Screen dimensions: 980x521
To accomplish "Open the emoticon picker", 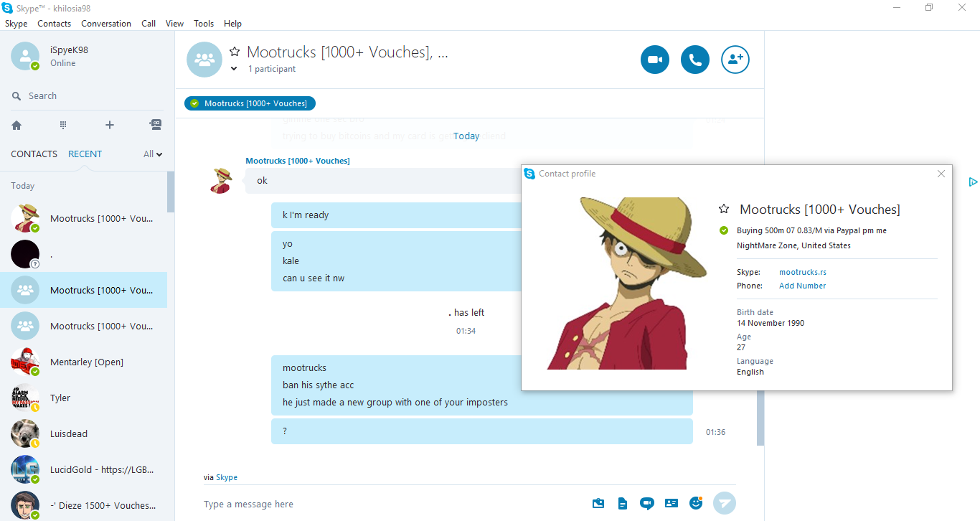I will coord(696,503).
